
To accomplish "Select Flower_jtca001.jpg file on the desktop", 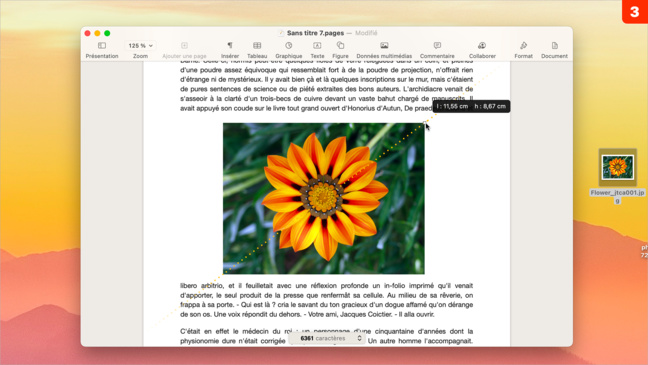I will pyautogui.click(x=617, y=167).
